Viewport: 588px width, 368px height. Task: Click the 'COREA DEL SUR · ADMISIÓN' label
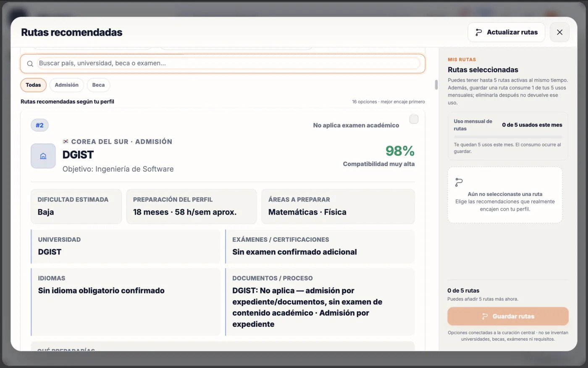pos(122,142)
